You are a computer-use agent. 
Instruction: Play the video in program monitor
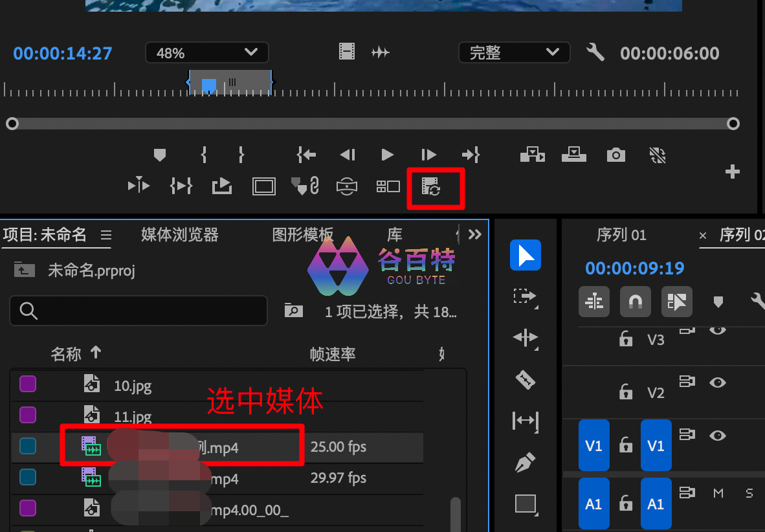pyautogui.click(x=388, y=155)
